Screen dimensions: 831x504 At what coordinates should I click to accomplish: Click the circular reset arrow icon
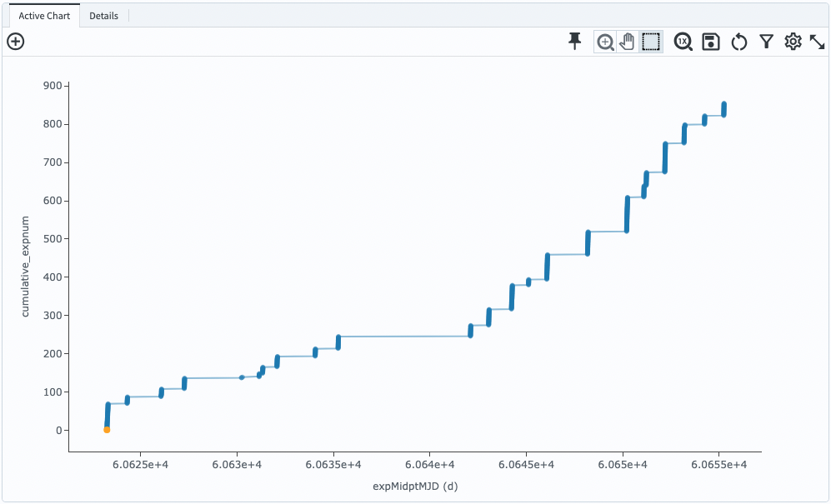[x=739, y=41]
